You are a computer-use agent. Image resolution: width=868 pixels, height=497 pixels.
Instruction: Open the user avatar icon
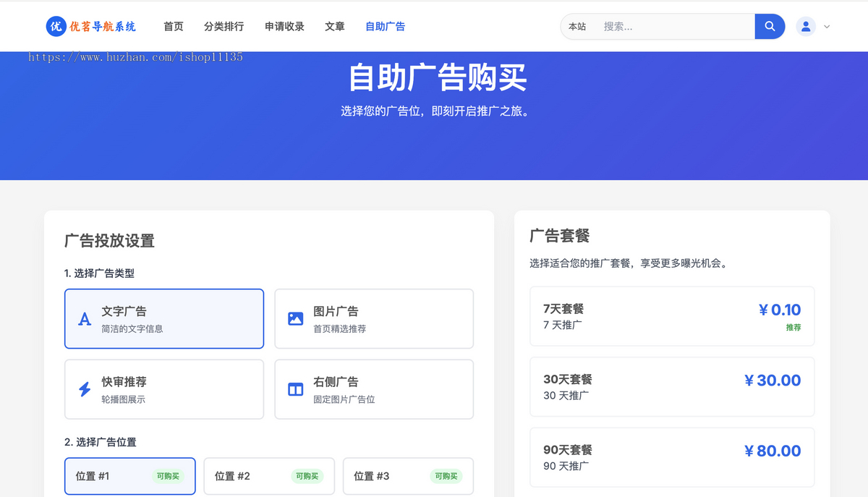click(806, 27)
